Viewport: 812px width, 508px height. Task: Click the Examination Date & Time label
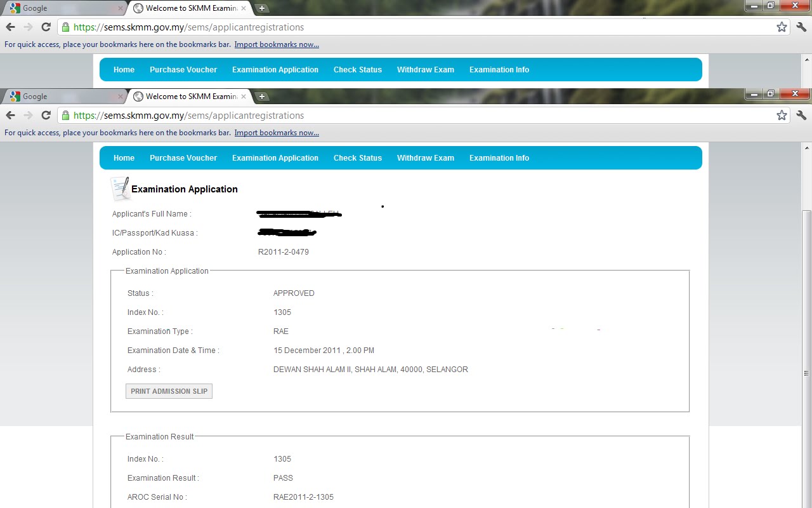173,351
